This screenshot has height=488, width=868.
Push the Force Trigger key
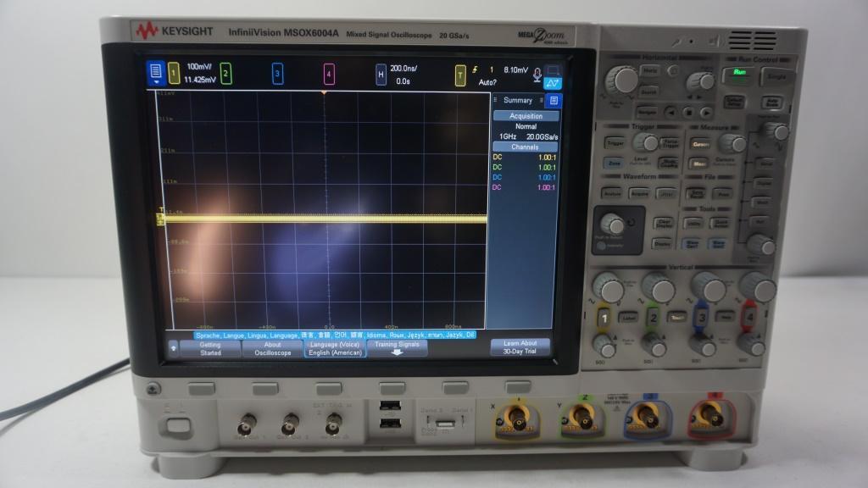click(x=670, y=143)
